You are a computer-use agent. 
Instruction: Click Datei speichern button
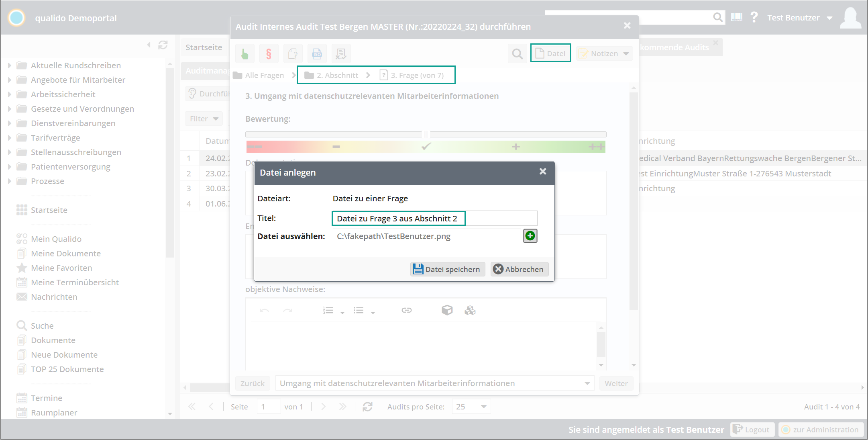[447, 269]
